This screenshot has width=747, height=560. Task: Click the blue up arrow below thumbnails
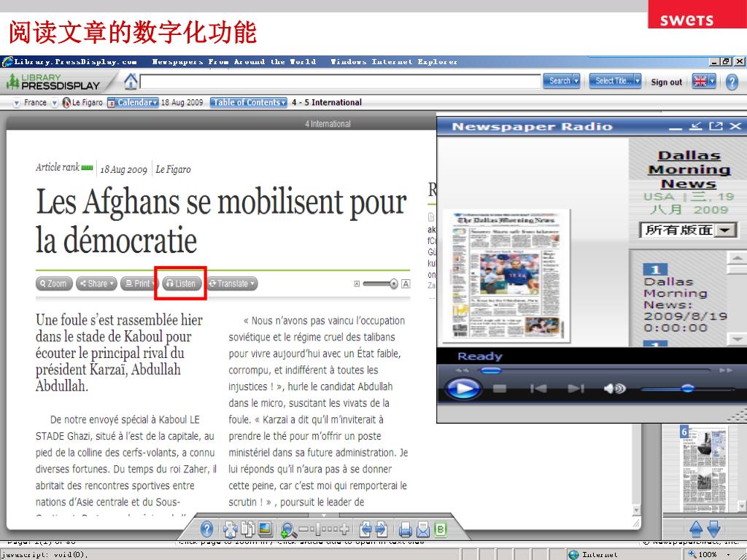tap(695, 528)
